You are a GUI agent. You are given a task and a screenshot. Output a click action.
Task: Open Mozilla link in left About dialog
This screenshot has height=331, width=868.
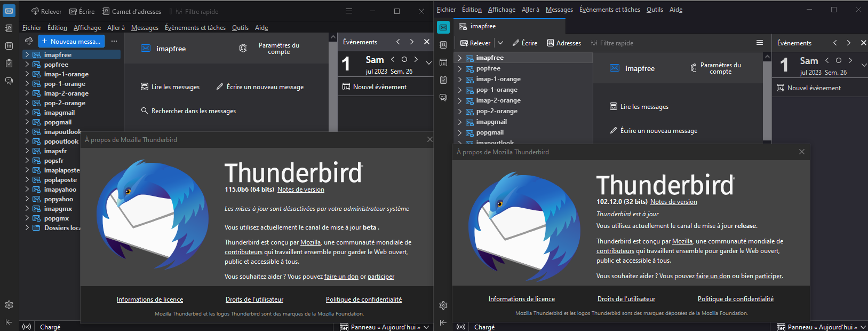pos(310,242)
